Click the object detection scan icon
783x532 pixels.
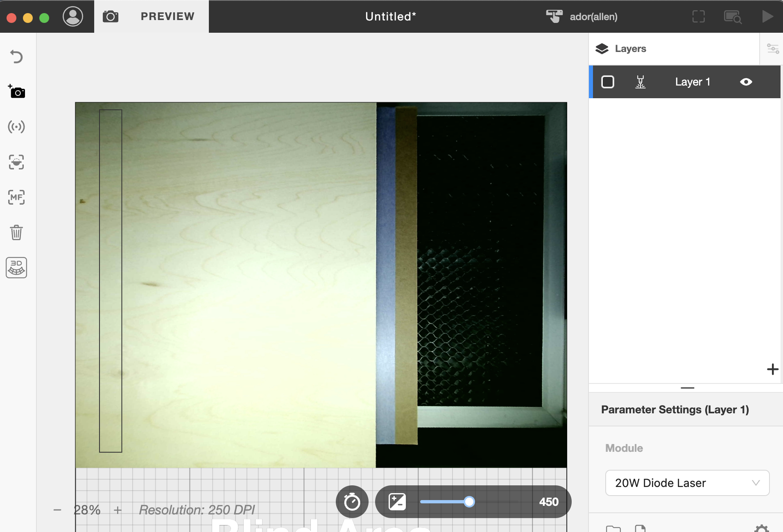click(x=16, y=162)
